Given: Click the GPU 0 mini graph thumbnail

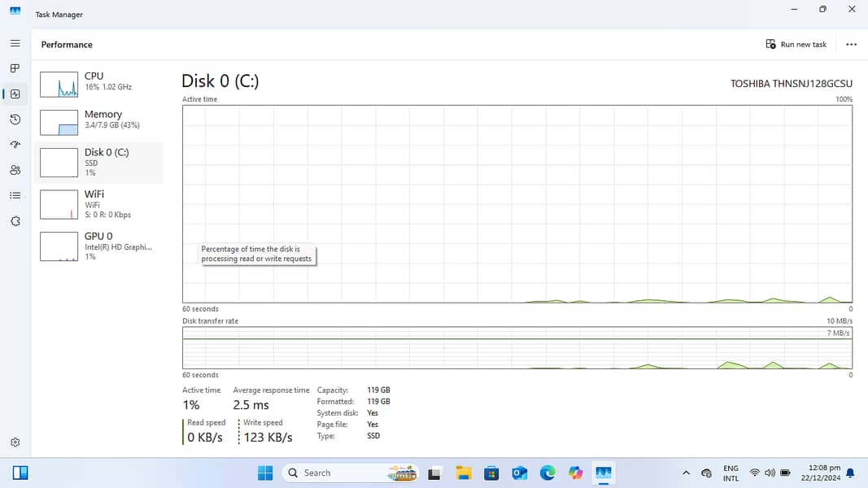Looking at the screenshot, I should tap(59, 246).
